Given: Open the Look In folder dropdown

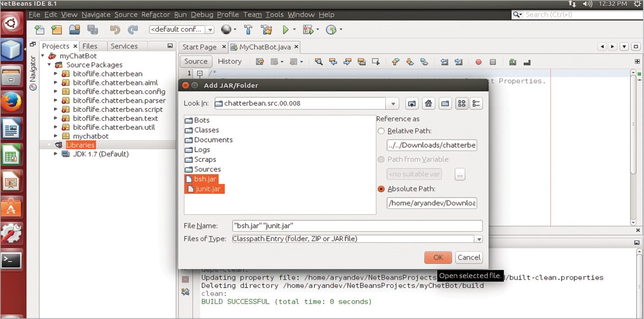Looking at the screenshot, I should (x=392, y=104).
